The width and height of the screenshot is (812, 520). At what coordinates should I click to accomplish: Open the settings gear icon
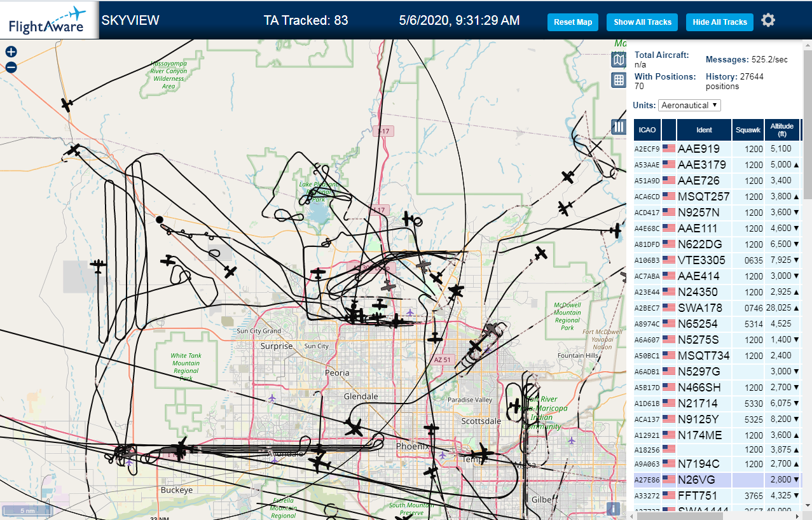click(x=768, y=20)
